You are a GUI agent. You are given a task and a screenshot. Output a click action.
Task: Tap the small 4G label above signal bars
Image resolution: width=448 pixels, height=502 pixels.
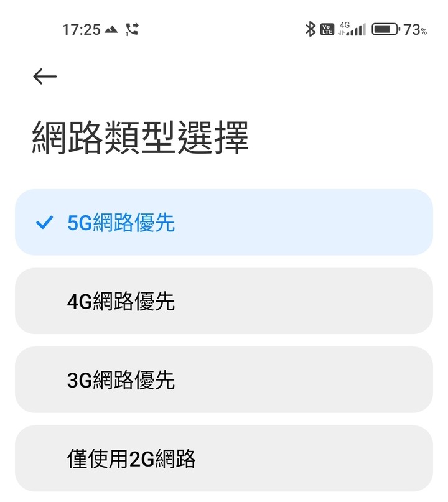(x=345, y=25)
